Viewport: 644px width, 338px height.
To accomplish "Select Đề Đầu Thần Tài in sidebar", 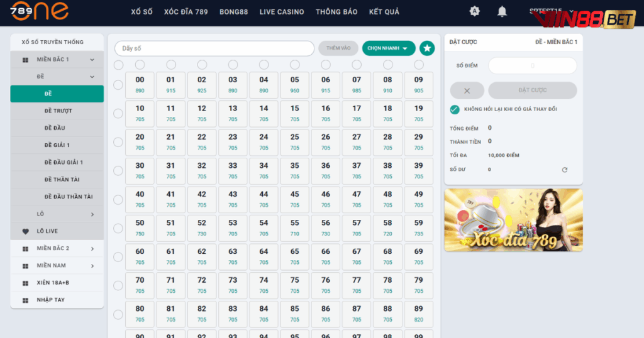I will (57, 197).
